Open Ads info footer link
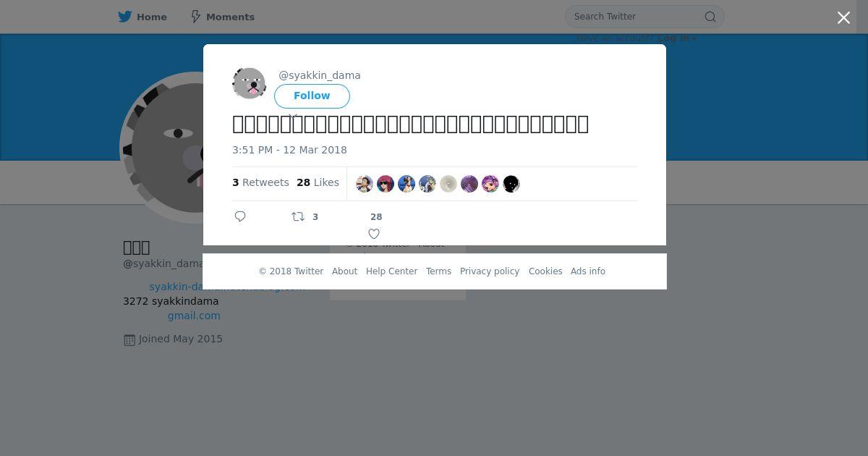868x456 pixels. pos(588,271)
